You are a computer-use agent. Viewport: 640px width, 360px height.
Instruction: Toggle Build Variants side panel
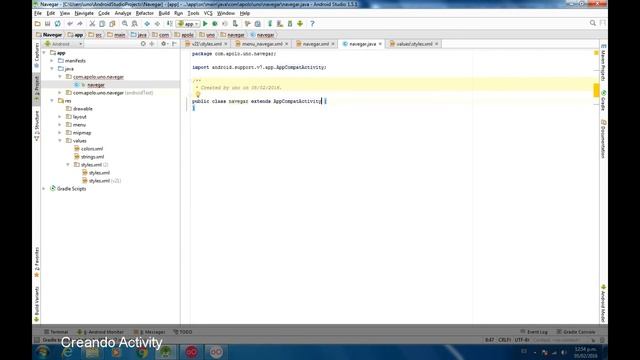[x=37, y=304]
